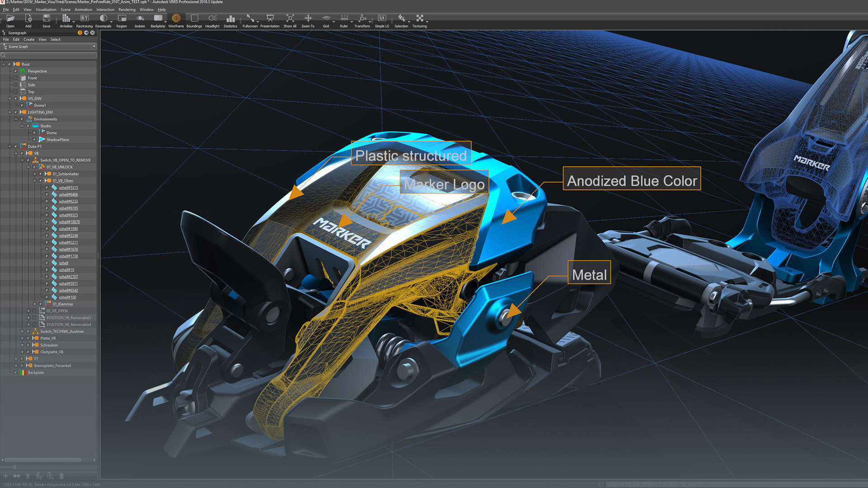Collapse the 01_VB_Oben group
Image resolution: width=868 pixels, height=488 pixels.
(x=34, y=181)
